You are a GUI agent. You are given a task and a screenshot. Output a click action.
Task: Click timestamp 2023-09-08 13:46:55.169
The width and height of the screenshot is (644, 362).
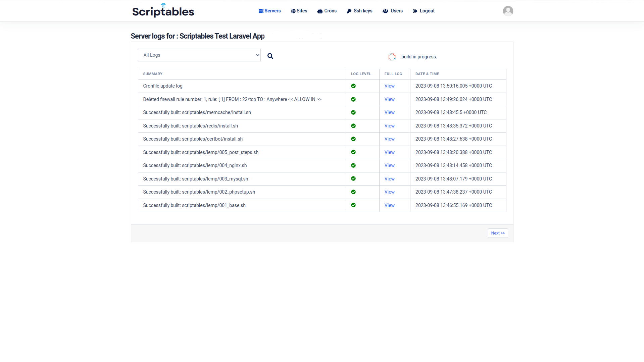click(x=454, y=205)
